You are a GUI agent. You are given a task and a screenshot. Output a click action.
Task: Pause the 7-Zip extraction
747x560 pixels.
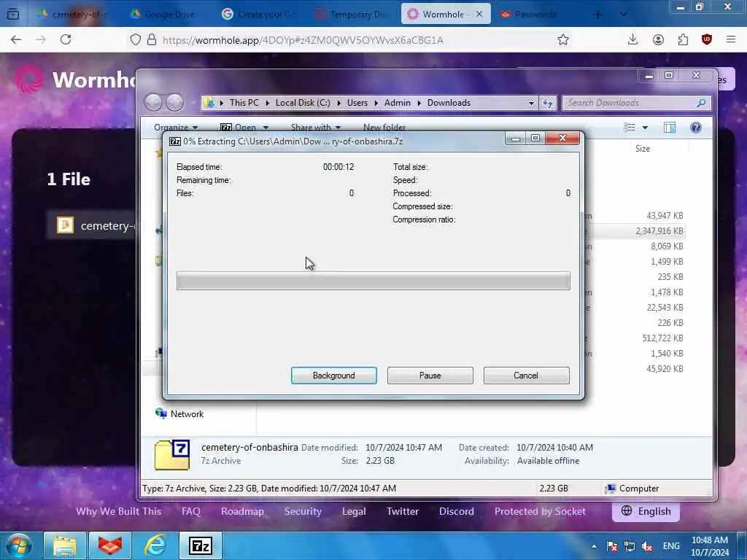pyautogui.click(x=430, y=376)
